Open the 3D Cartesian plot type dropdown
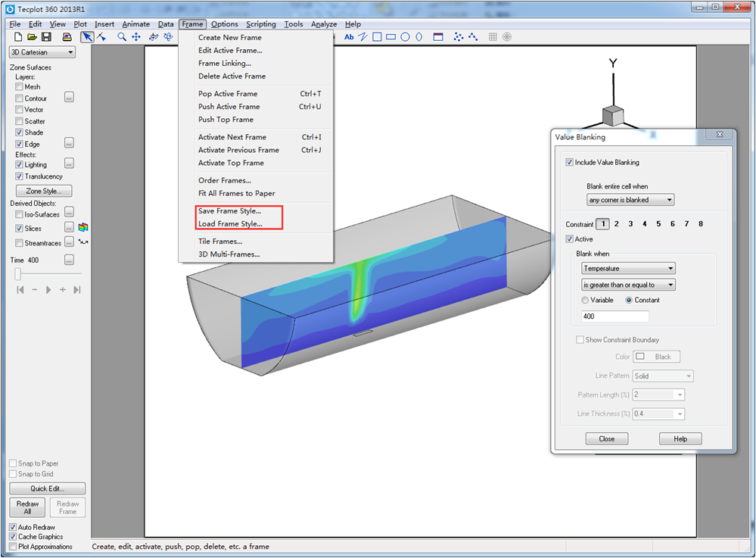Screen dimensions: 756x558 [42, 52]
